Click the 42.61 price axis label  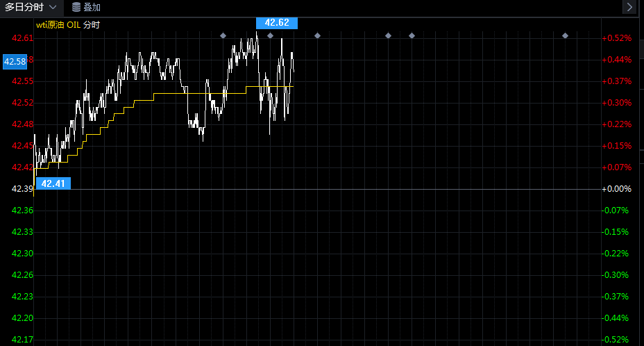(x=23, y=38)
